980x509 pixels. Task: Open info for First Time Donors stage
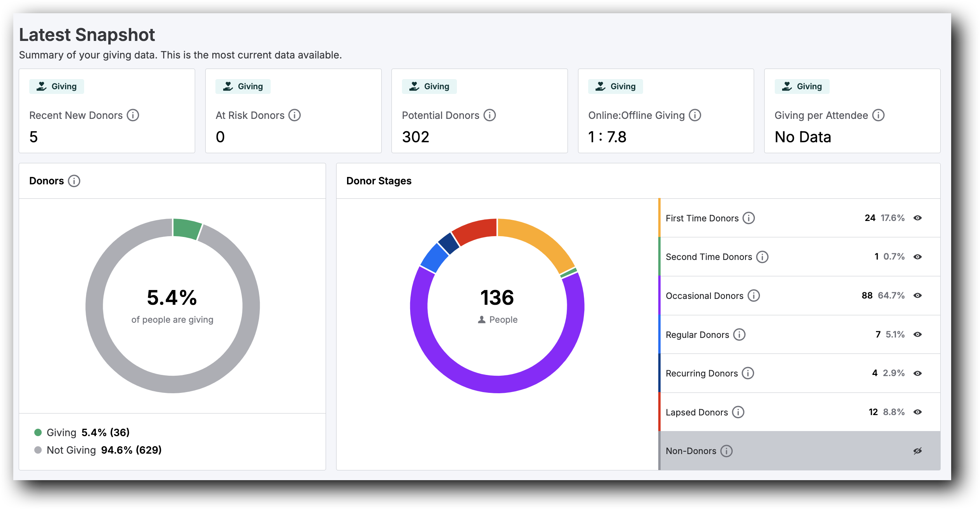(749, 218)
